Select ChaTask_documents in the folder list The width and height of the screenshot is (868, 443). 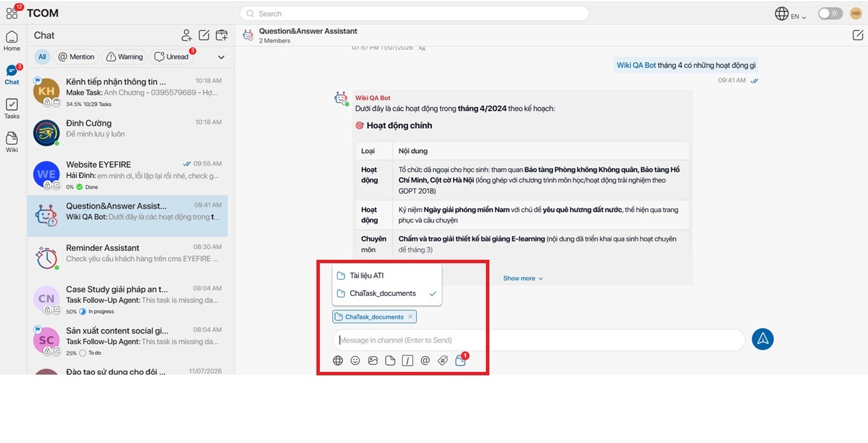point(387,293)
